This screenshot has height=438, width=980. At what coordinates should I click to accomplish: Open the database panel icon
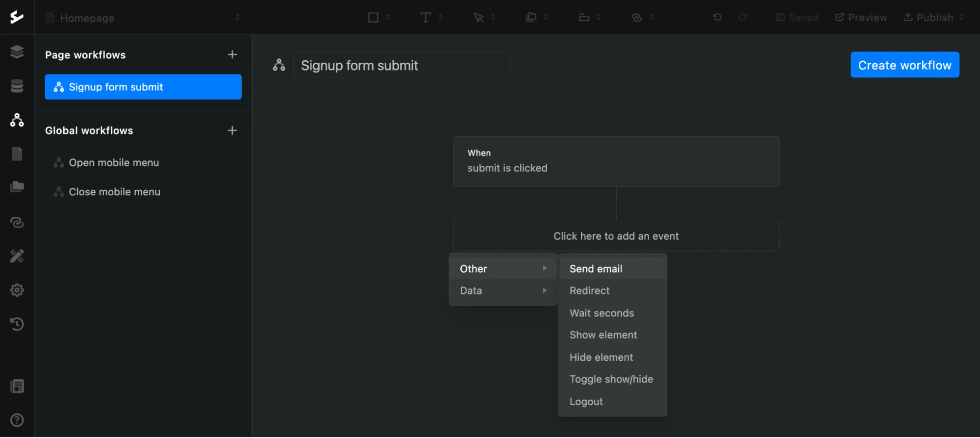(17, 86)
